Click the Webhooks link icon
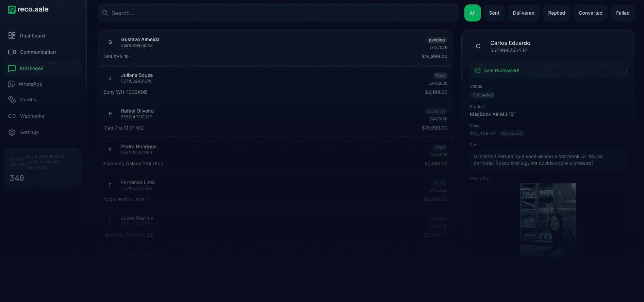Image resolution: width=644 pixels, height=302 pixels. 12,116
